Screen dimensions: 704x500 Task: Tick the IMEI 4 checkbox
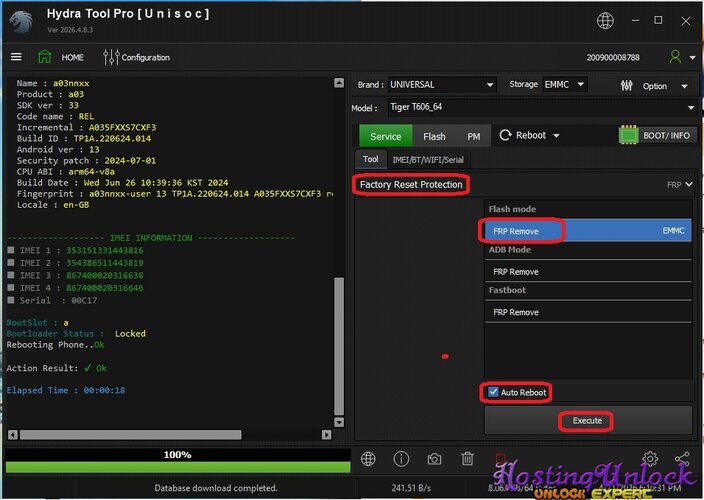(x=11, y=288)
